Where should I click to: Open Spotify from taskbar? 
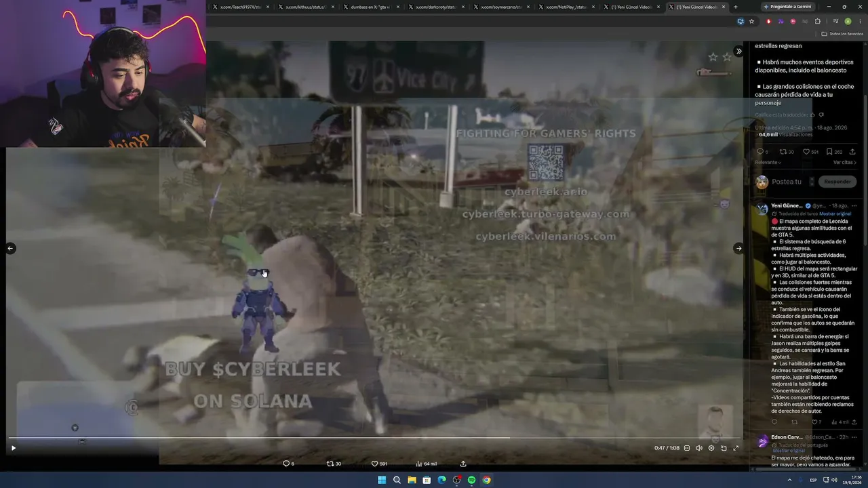[x=471, y=480]
